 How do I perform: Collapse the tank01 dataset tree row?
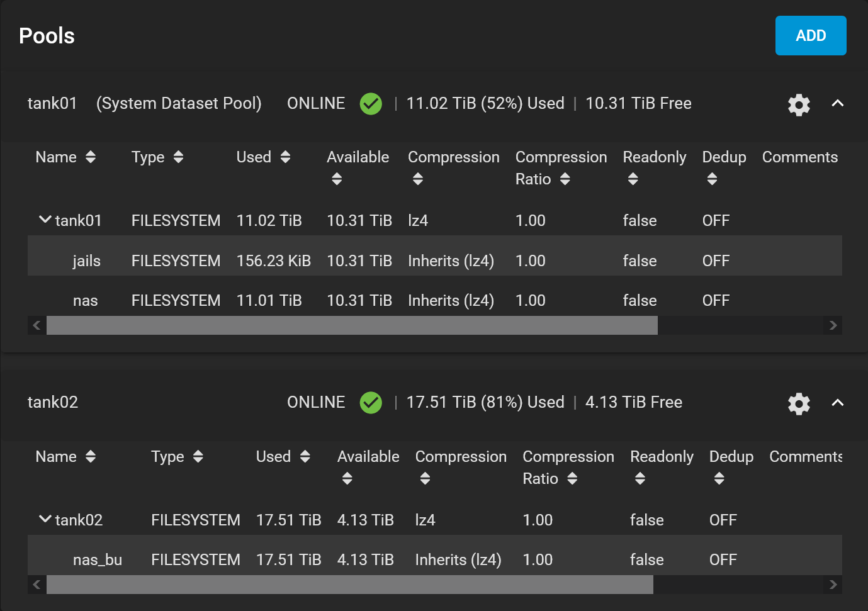point(45,220)
